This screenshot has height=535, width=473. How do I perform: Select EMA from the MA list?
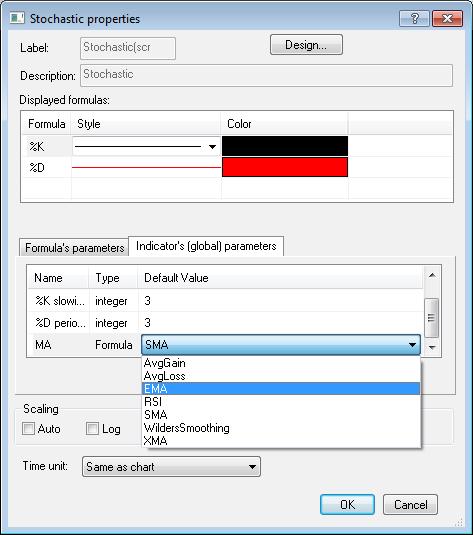point(281,389)
